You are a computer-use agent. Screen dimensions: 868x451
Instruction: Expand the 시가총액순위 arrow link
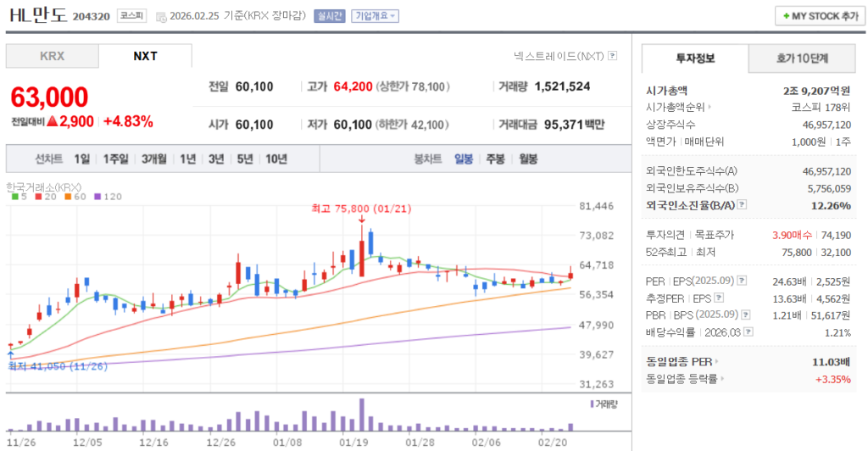tap(709, 108)
